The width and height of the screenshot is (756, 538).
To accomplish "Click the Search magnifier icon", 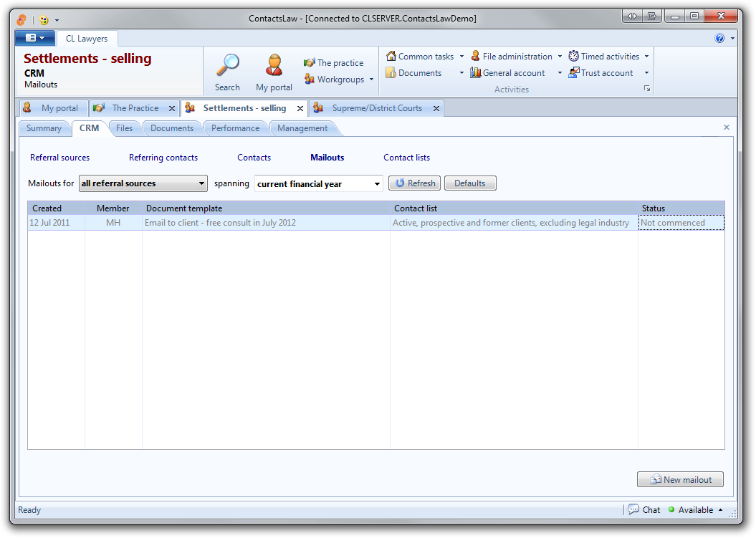I will pos(228,65).
